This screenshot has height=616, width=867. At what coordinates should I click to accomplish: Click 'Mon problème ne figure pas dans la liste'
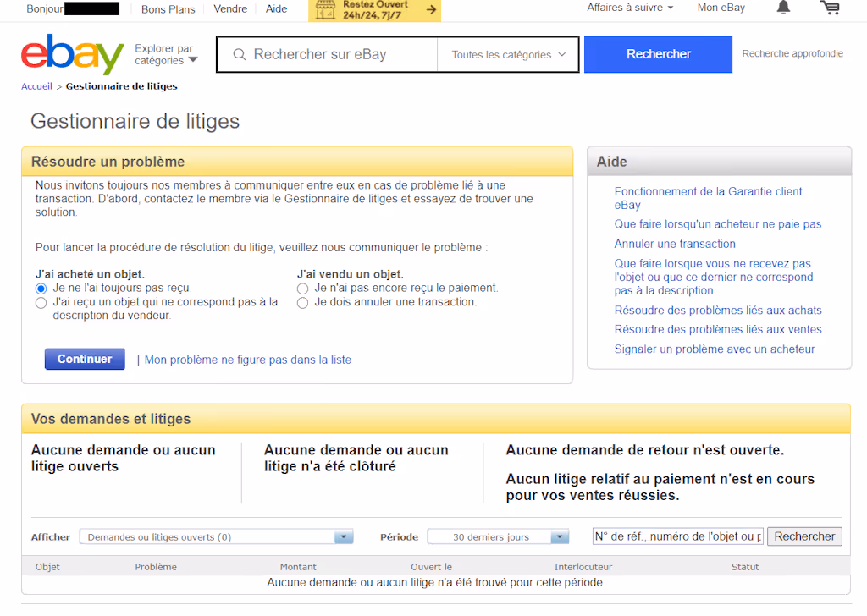click(247, 360)
